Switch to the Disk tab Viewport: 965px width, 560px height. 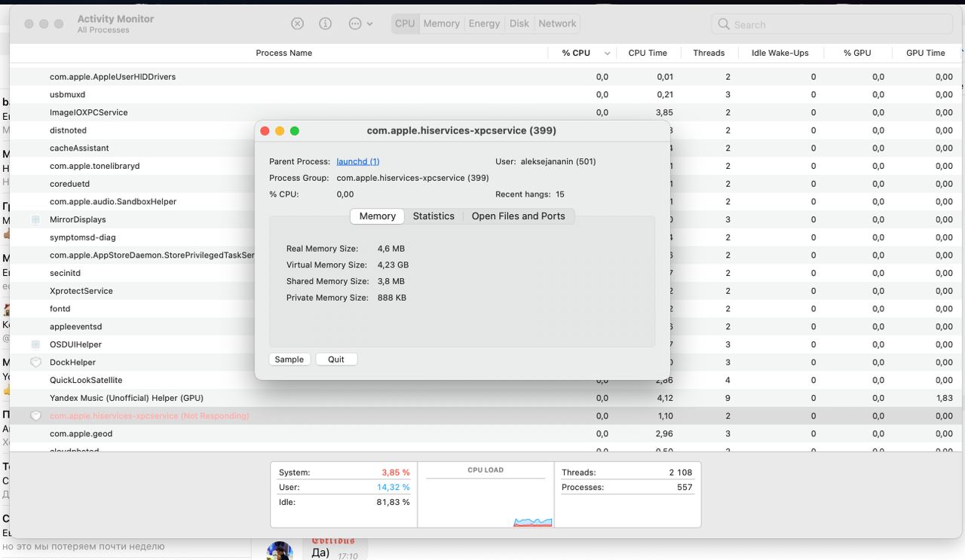(x=519, y=23)
